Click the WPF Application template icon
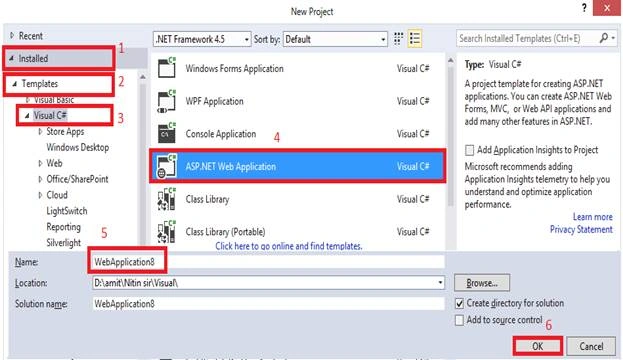This screenshot has width=623, height=360. 166,101
